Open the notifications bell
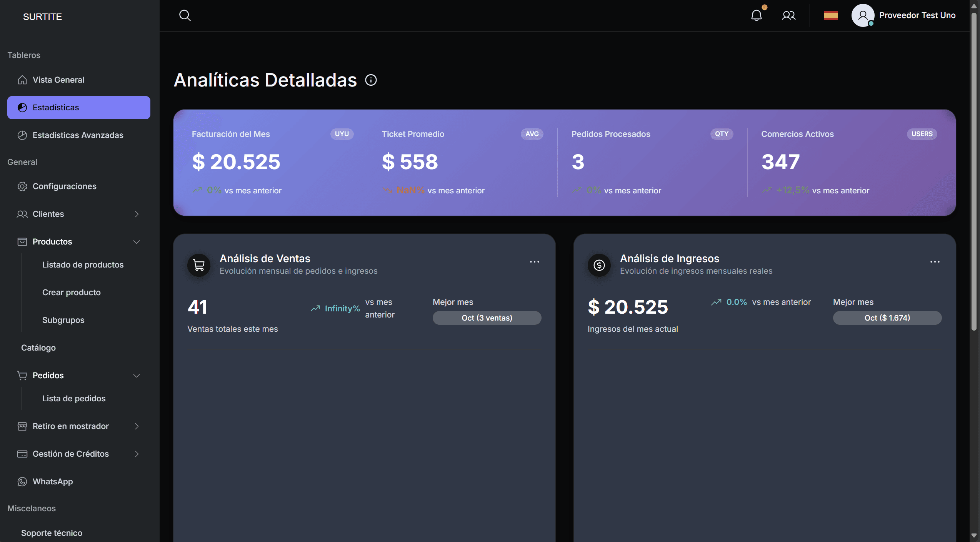The image size is (980, 542). pos(756,15)
